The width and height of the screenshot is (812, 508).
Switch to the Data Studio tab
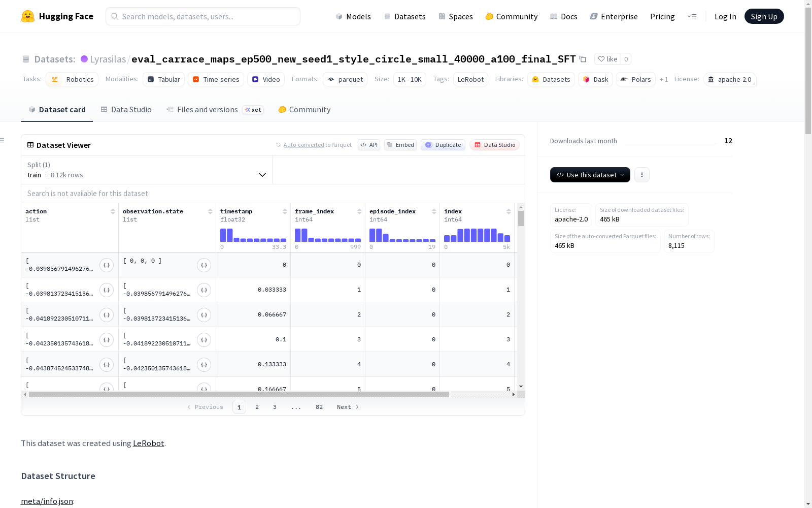pos(126,110)
